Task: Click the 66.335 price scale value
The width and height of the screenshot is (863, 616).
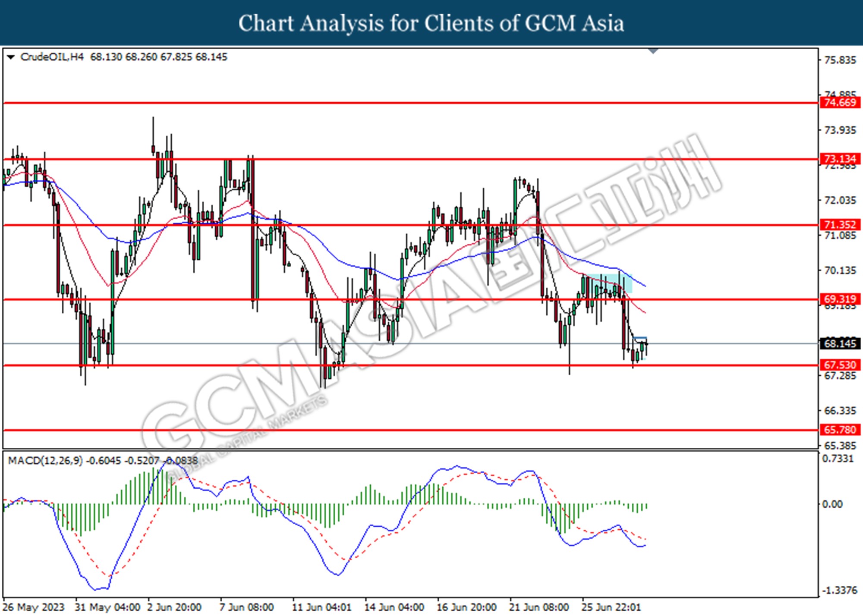Action: (x=840, y=410)
